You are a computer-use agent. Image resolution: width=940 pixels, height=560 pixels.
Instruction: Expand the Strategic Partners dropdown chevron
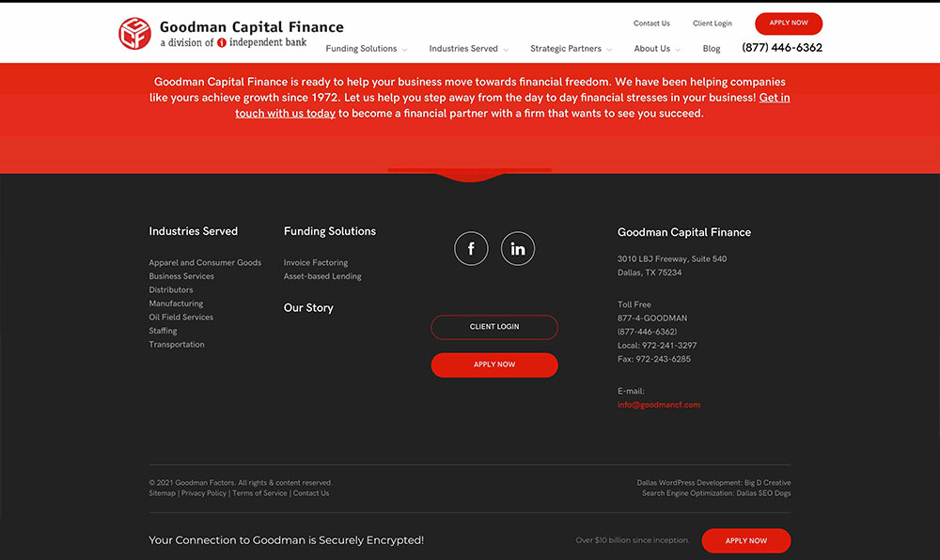tap(609, 50)
